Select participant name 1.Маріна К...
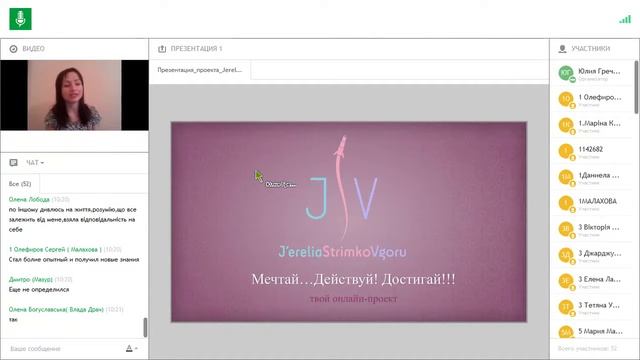640x360 pixels. (x=599, y=123)
